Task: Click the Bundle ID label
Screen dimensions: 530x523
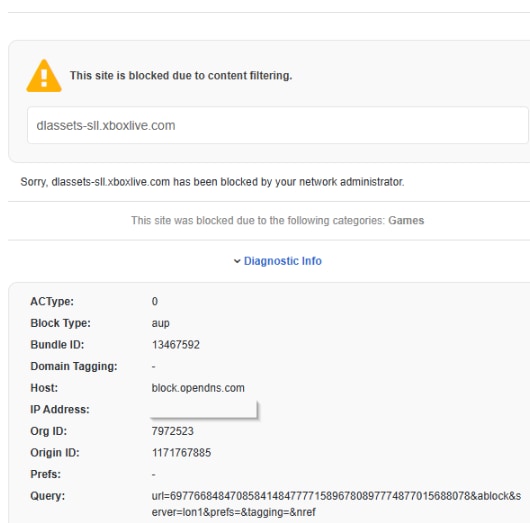Action: pyautogui.click(x=57, y=344)
